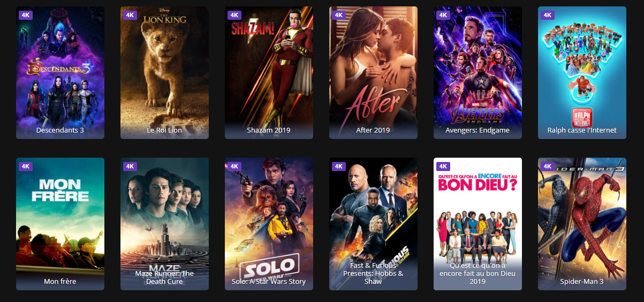Open the Descendants 3 movie poster
The image size is (644, 302).
pyautogui.click(x=60, y=73)
